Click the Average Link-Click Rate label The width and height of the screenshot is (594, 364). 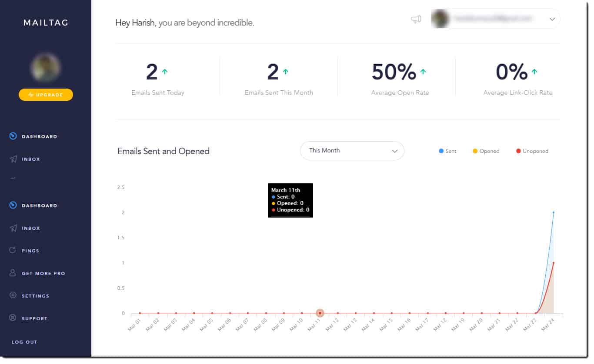(x=518, y=93)
